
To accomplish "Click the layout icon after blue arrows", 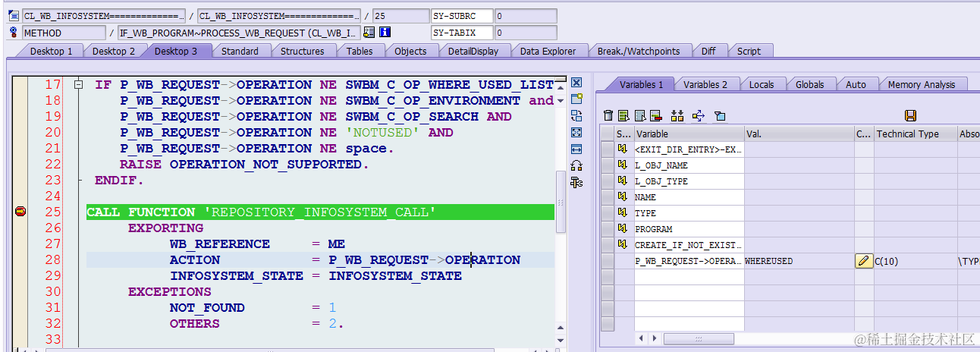I will [720, 115].
